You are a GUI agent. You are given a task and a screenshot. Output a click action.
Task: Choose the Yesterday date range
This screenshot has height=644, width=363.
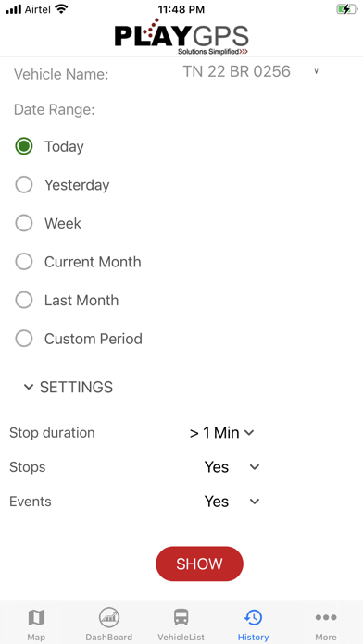coord(24,185)
